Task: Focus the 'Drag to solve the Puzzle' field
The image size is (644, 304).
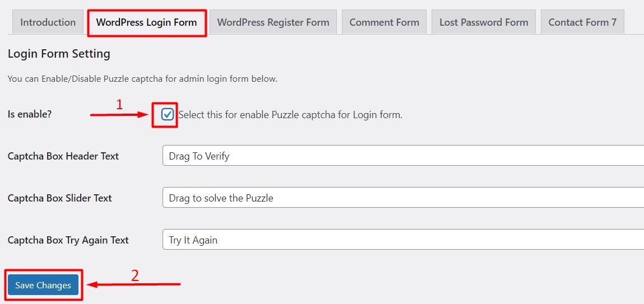Action: click(404, 198)
